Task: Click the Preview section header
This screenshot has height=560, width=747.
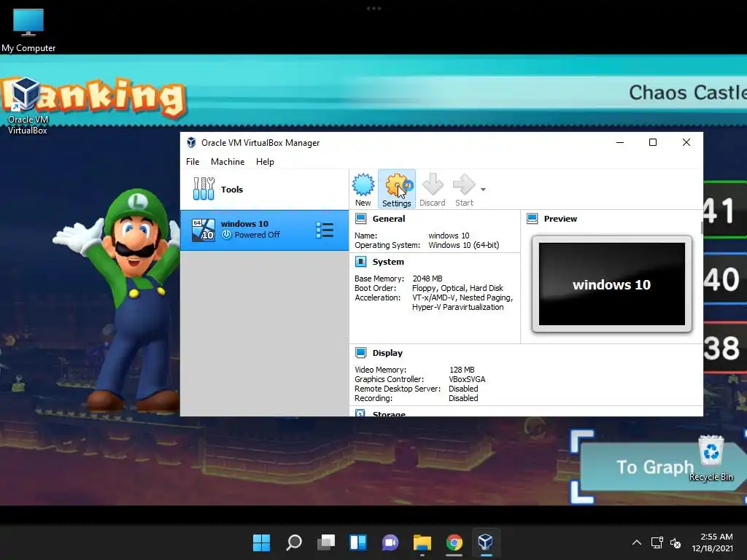Action: 560,219
